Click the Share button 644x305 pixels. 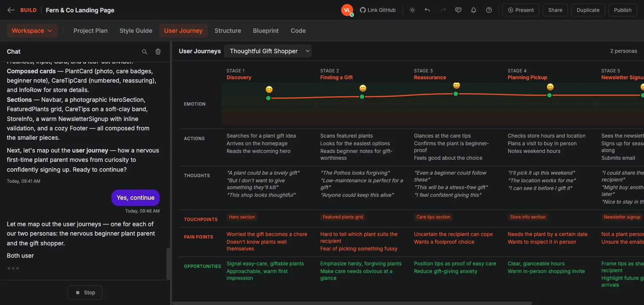click(x=555, y=10)
